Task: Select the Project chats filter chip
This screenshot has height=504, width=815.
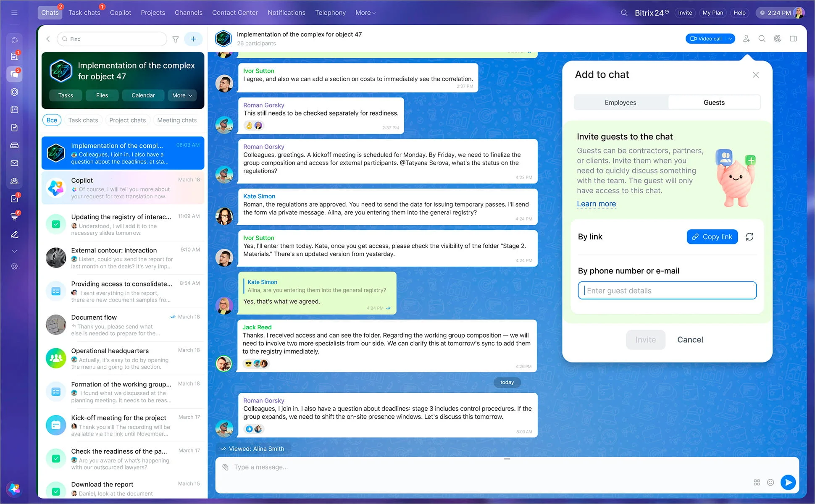Action: [127, 120]
